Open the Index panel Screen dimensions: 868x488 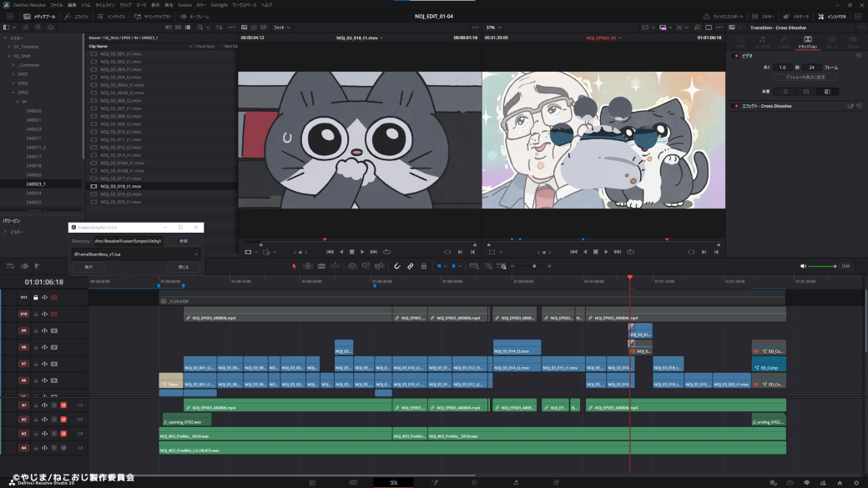click(x=111, y=17)
